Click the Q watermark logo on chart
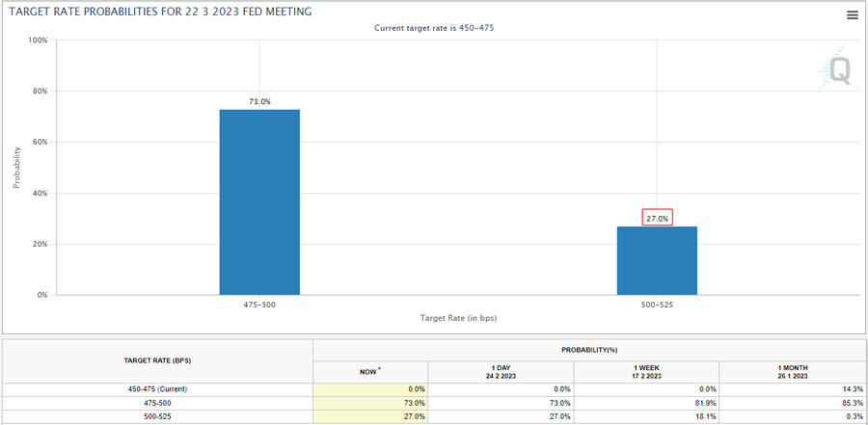 coord(837,71)
